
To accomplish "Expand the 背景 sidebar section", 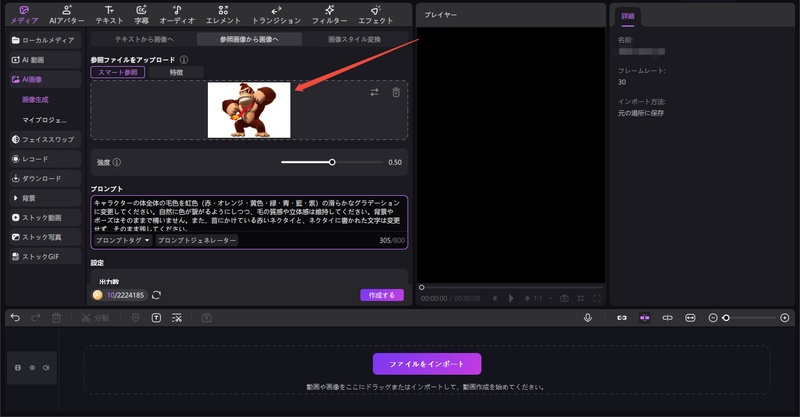I will pos(45,198).
